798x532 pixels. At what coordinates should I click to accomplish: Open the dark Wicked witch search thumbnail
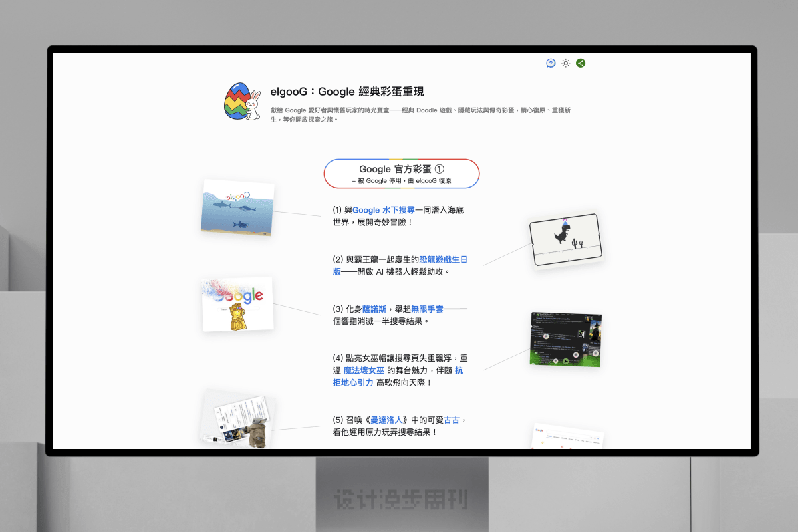(566, 339)
